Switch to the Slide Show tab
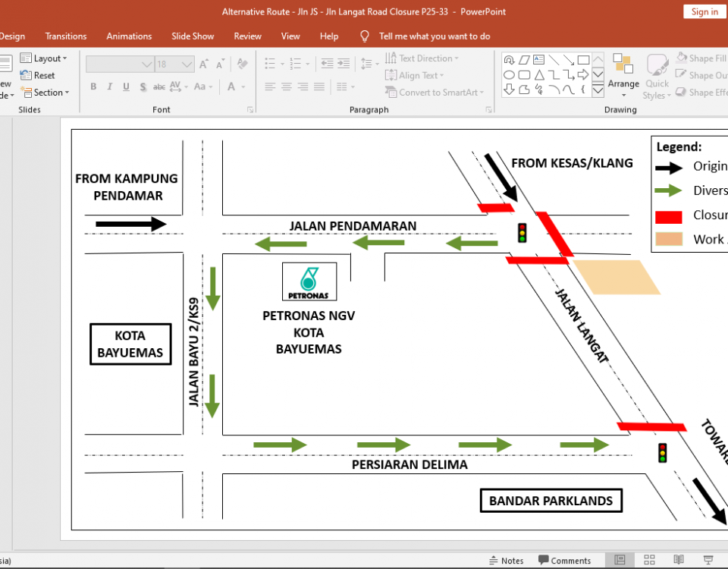Screen dimensions: 728x569 pyautogui.click(x=193, y=36)
